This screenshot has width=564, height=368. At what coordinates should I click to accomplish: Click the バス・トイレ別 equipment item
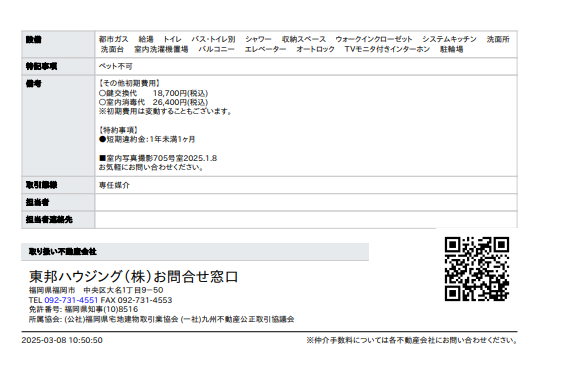tap(213, 39)
